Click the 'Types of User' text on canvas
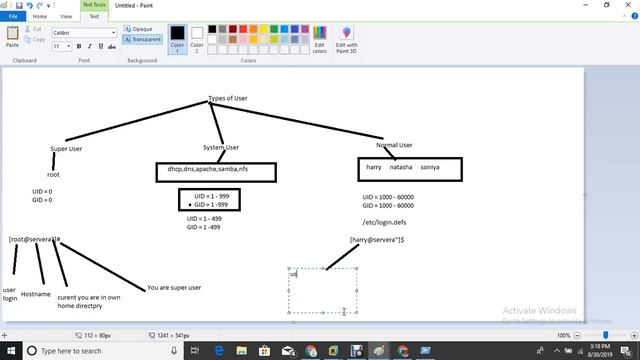The width and height of the screenshot is (640, 360). coord(228,98)
